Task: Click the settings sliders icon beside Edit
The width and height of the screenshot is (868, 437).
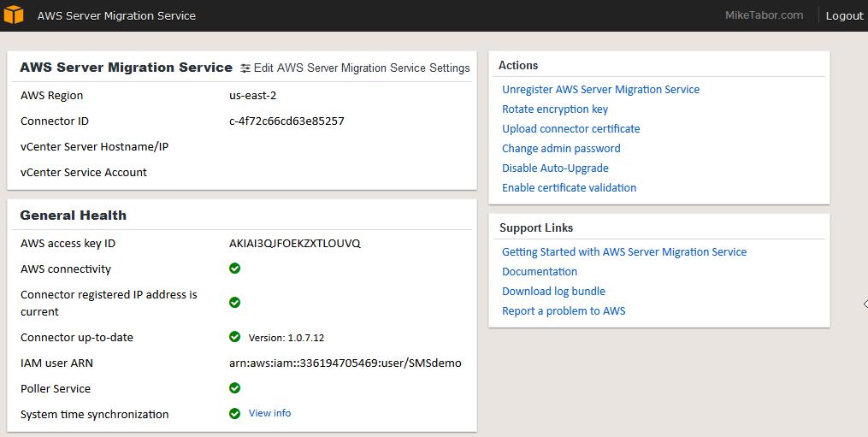Action: [245, 68]
